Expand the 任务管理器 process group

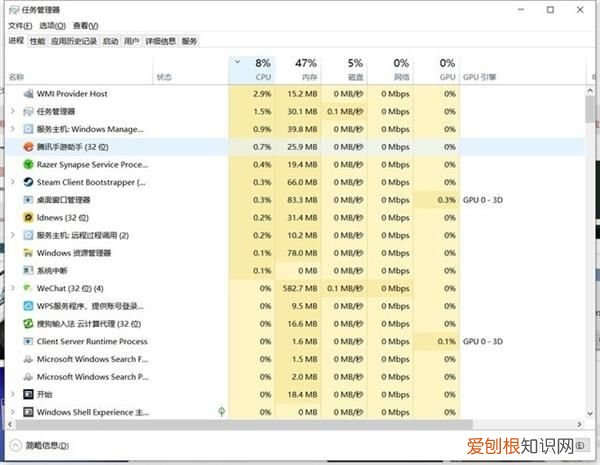pos(13,111)
